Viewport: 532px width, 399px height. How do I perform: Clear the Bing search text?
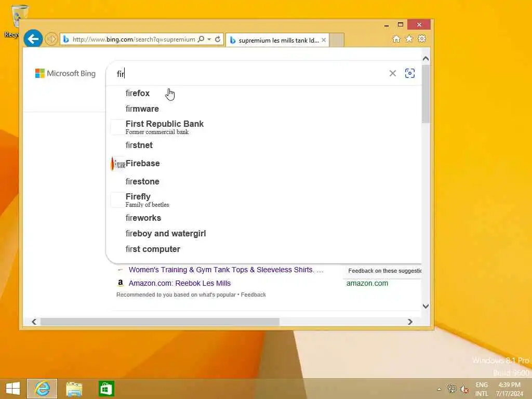[393, 73]
